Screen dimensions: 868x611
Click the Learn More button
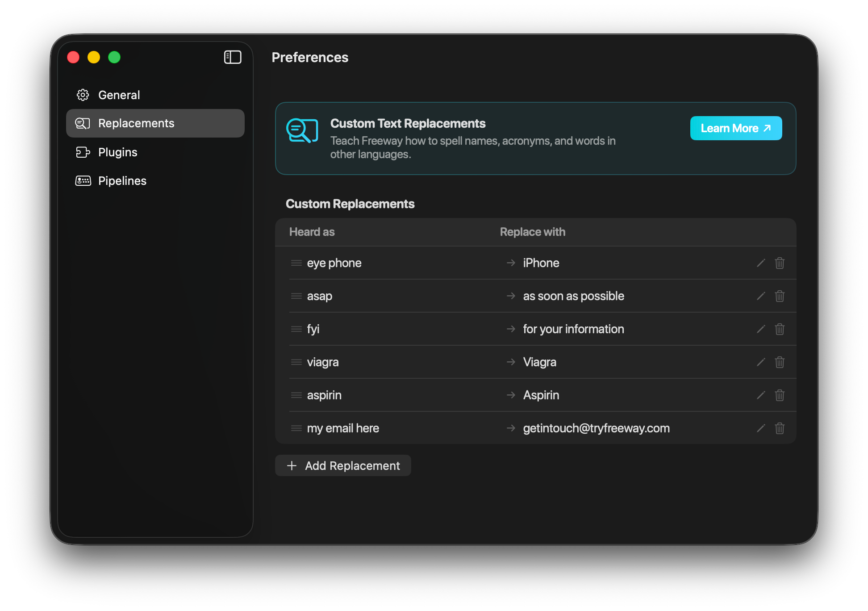736,128
